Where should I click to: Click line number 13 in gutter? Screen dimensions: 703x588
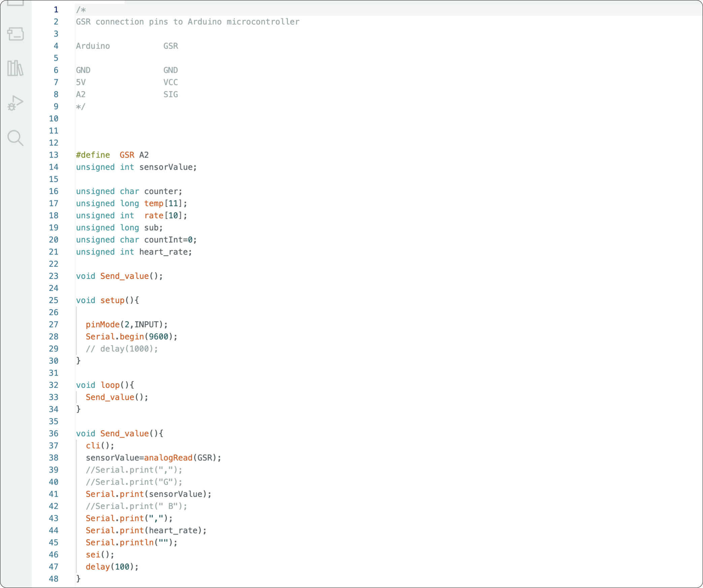(54, 155)
